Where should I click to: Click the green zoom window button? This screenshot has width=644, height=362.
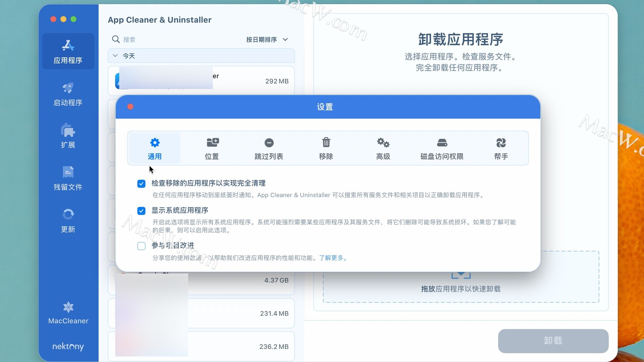click(x=73, y=19)
